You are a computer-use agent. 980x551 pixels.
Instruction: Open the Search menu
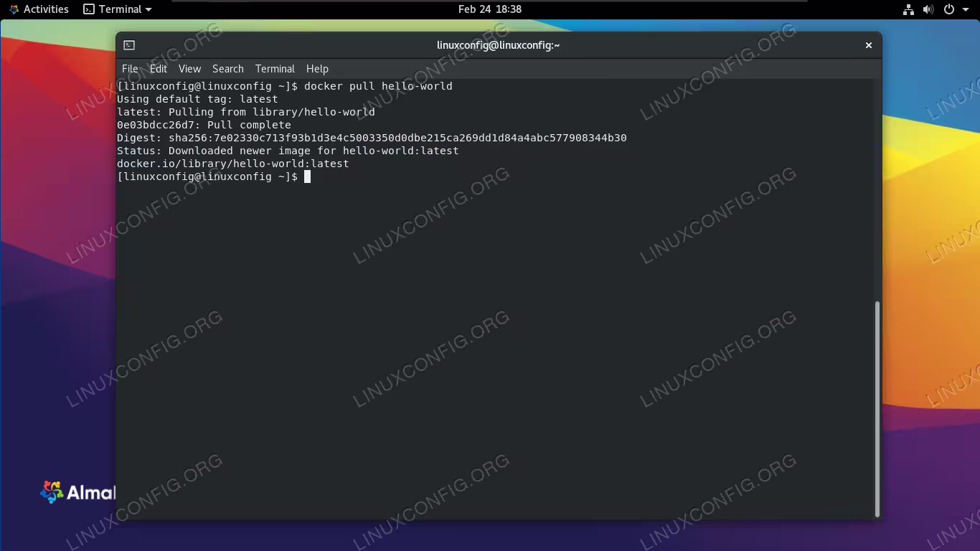[228, 69]
